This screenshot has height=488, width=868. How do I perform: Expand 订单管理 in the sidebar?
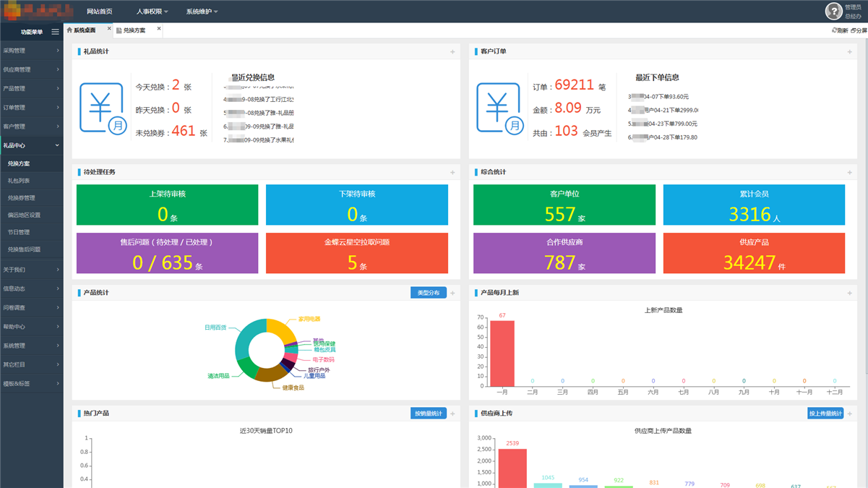(x=31, y=108)
